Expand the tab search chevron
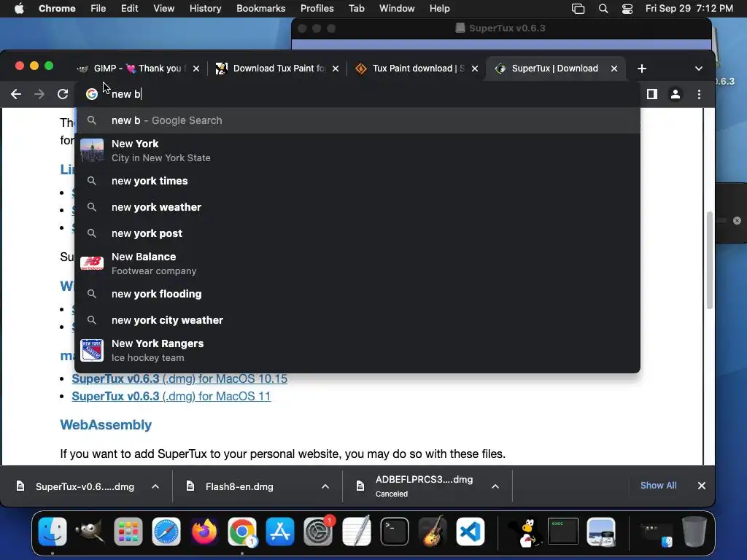 pyautogui.click(x=698, y=69)
